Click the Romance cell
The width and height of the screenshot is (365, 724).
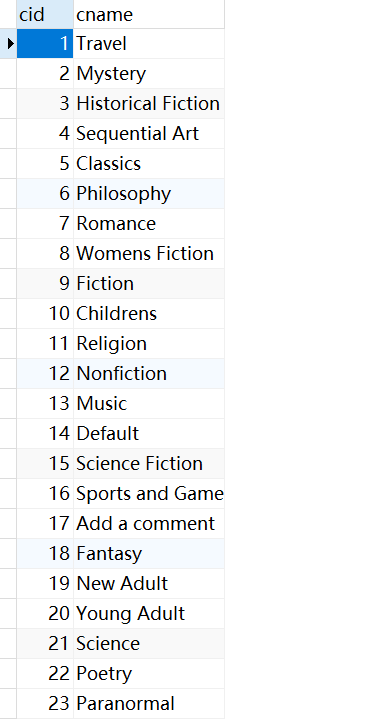[149, 224]
